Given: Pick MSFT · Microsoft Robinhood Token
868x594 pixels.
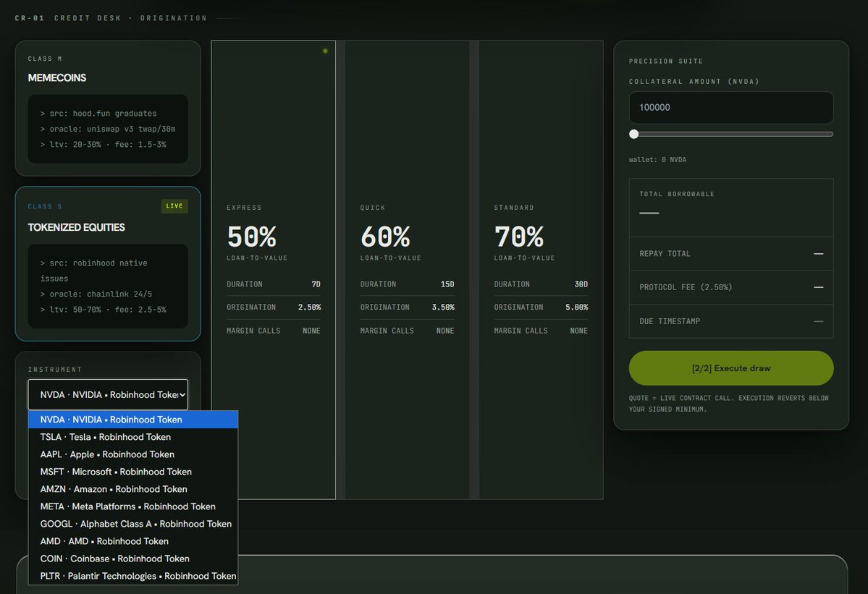Looking at the screenshot, I should pos(133,472).
